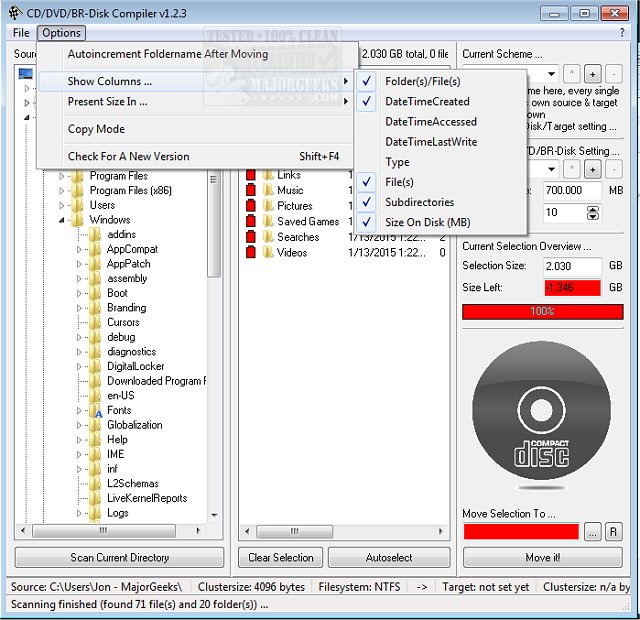Click the red marker beside Videos folder
The image size is (640, 620).
tap(251, 252)
